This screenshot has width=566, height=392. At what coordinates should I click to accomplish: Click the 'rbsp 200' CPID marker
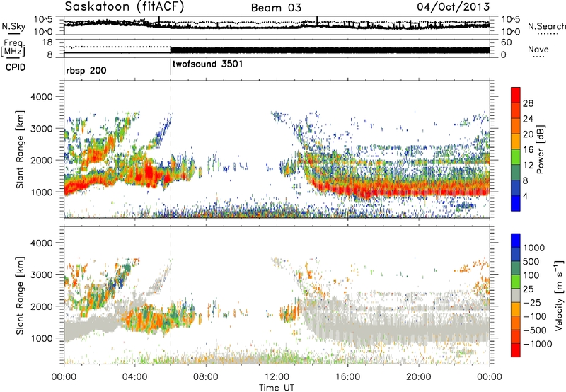pos(86,70)
